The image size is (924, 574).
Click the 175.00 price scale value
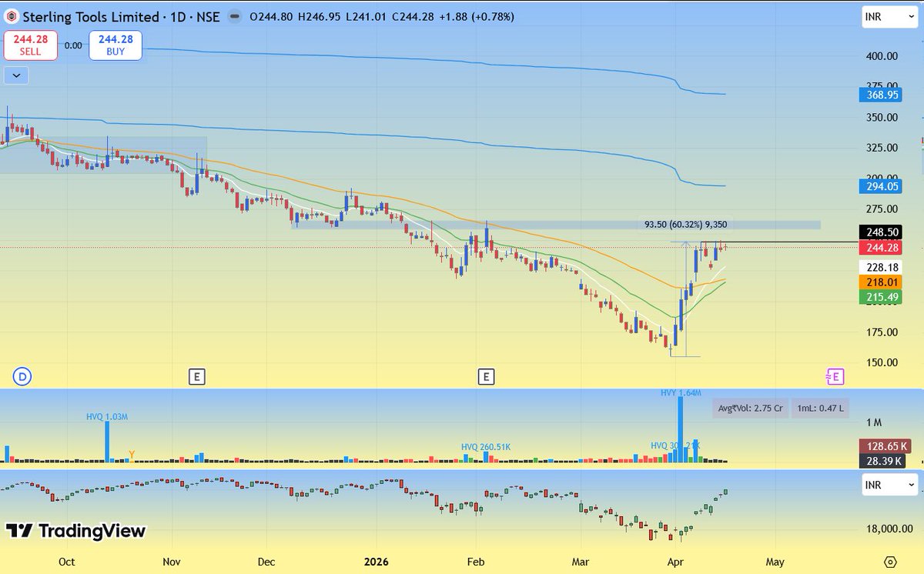881,332
